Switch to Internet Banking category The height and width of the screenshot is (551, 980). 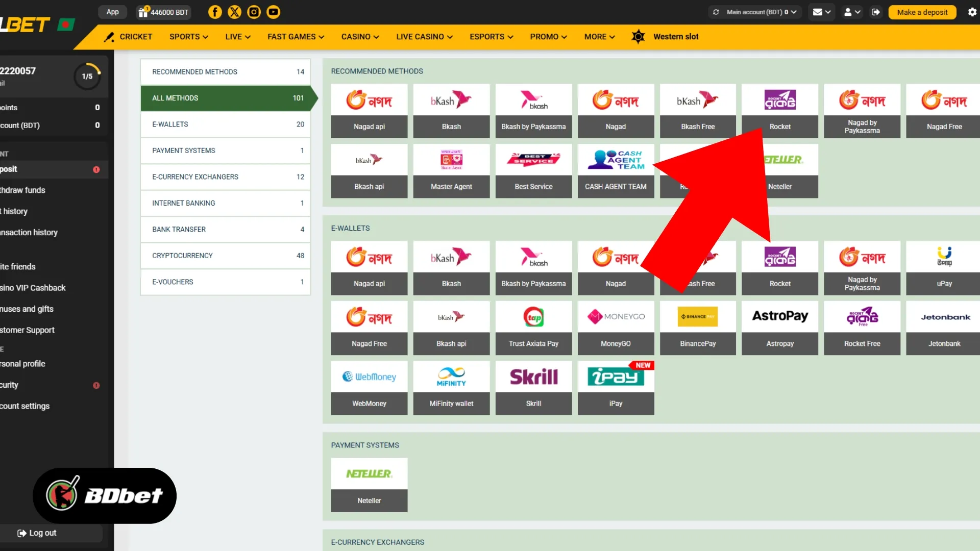(226, 203)
